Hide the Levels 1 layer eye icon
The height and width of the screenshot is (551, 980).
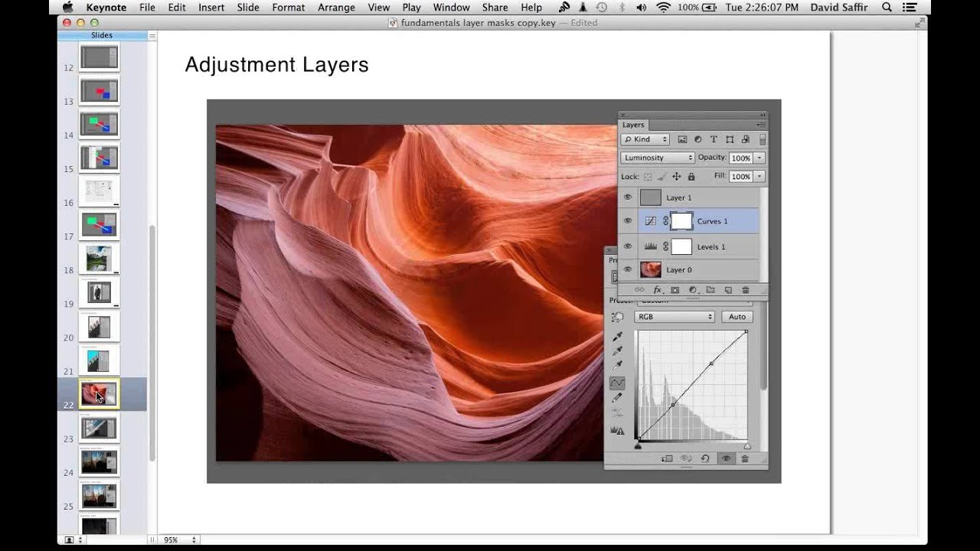628,246
